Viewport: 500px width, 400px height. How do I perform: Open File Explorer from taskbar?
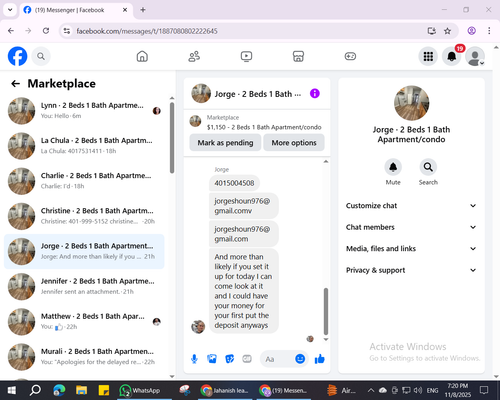coord(81,390)
